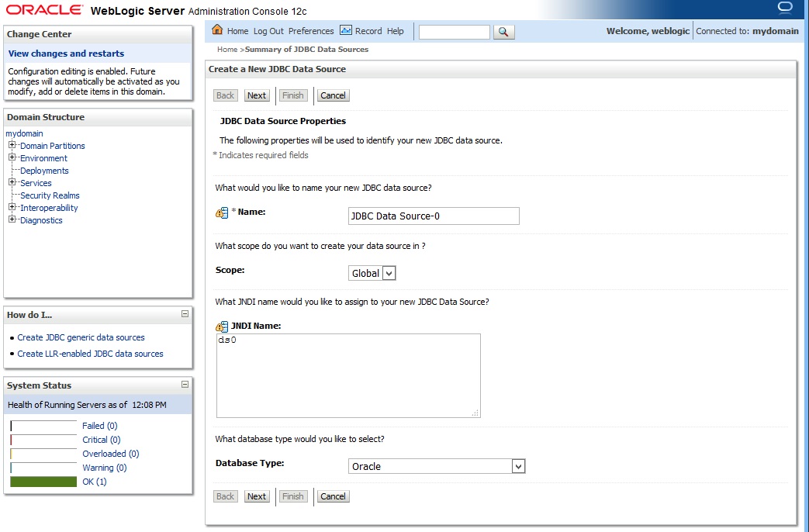This screenshot has width=809, height=532.
Task: Click the Home house icon in toolbar
Action: point(217,30)
